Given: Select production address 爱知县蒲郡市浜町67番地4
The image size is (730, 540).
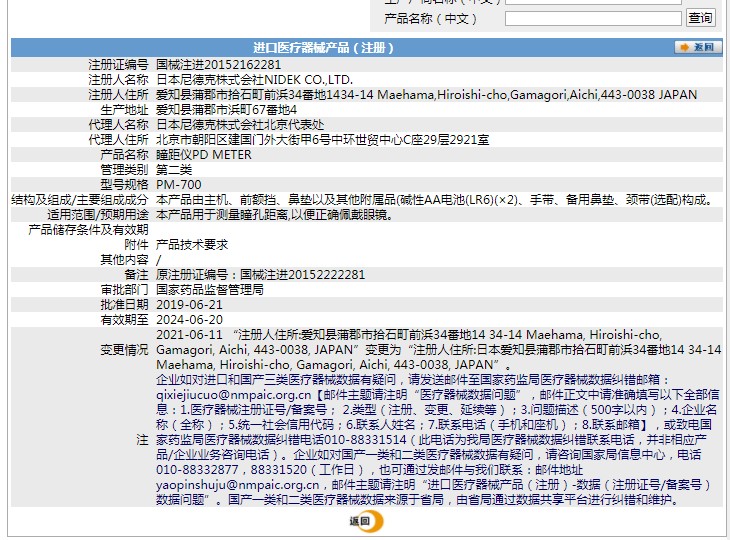Looking at the screenshot, I should click(226, 110).
